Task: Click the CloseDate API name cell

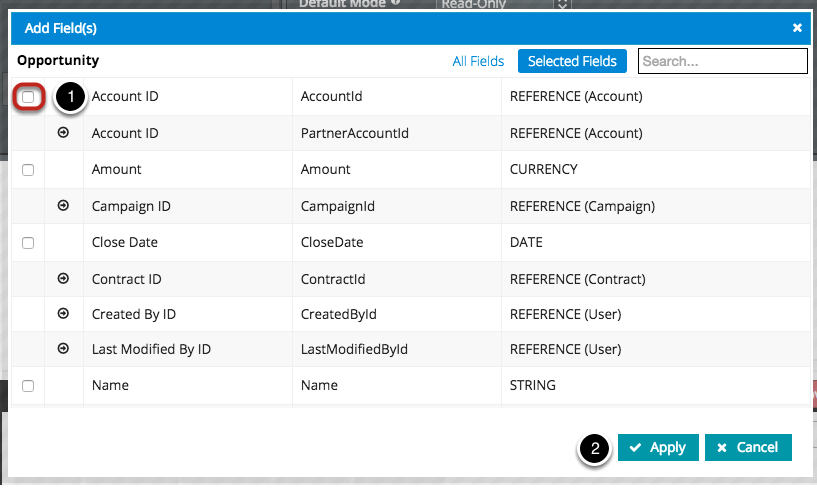Action: (332, 242)
